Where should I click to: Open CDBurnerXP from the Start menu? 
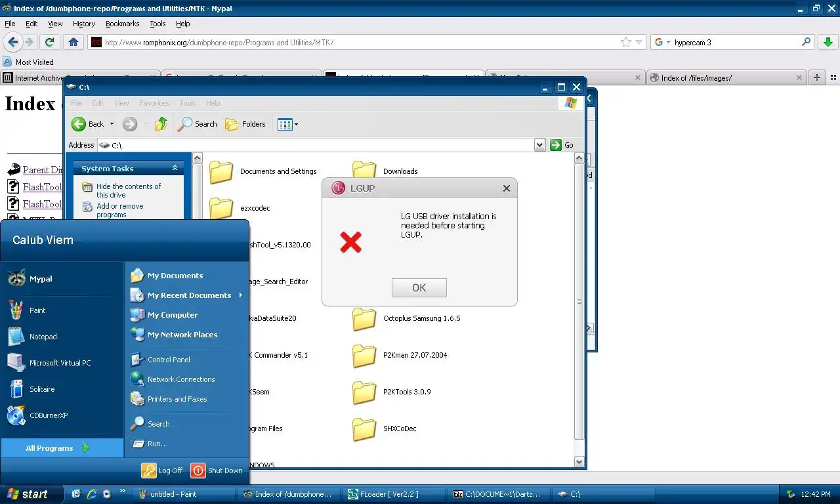click(x=62, y=415)
